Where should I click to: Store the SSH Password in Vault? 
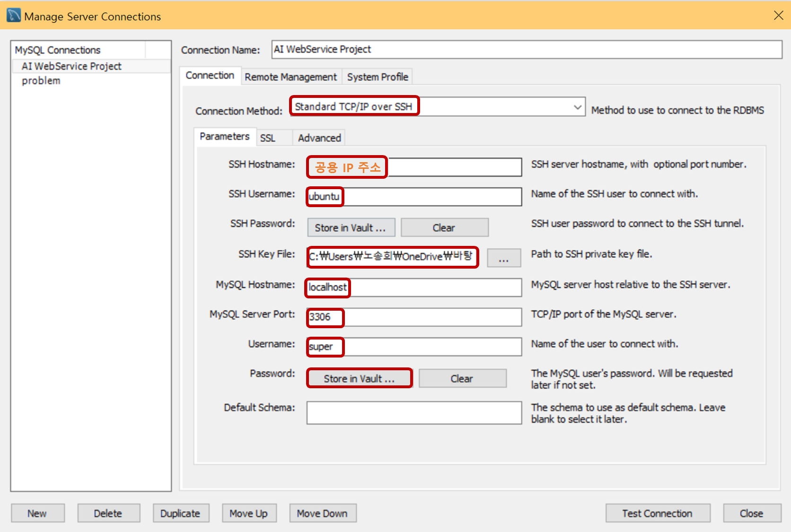pyautogui.click(x=351, y=227)
